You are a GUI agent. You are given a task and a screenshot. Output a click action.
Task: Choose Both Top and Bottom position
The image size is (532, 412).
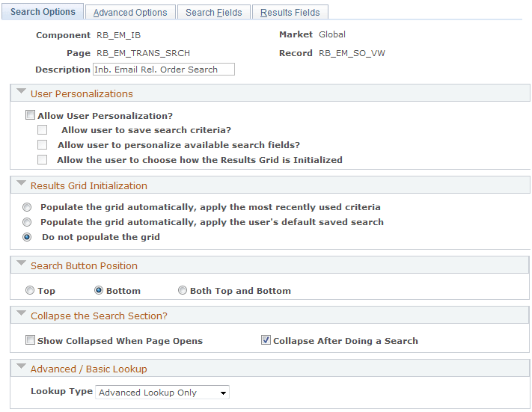tap(183, 290)
